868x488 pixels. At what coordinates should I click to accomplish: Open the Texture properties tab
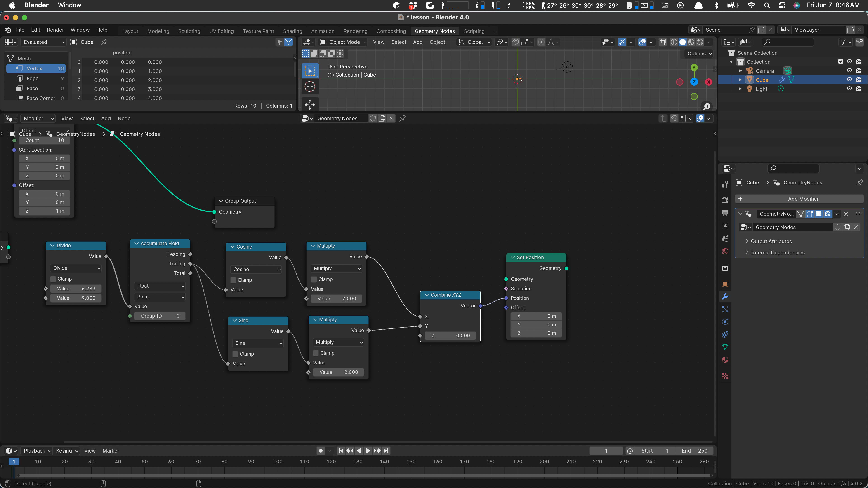pos(725,376)
